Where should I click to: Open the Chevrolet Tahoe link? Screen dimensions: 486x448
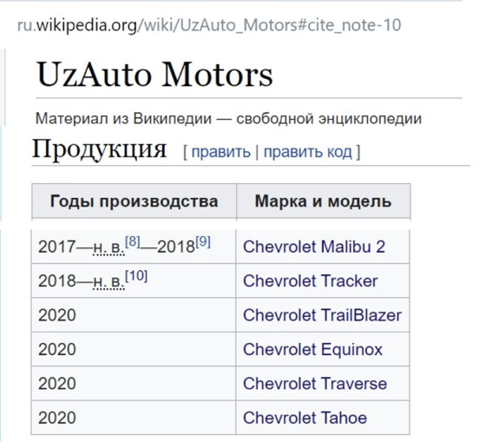305,418
